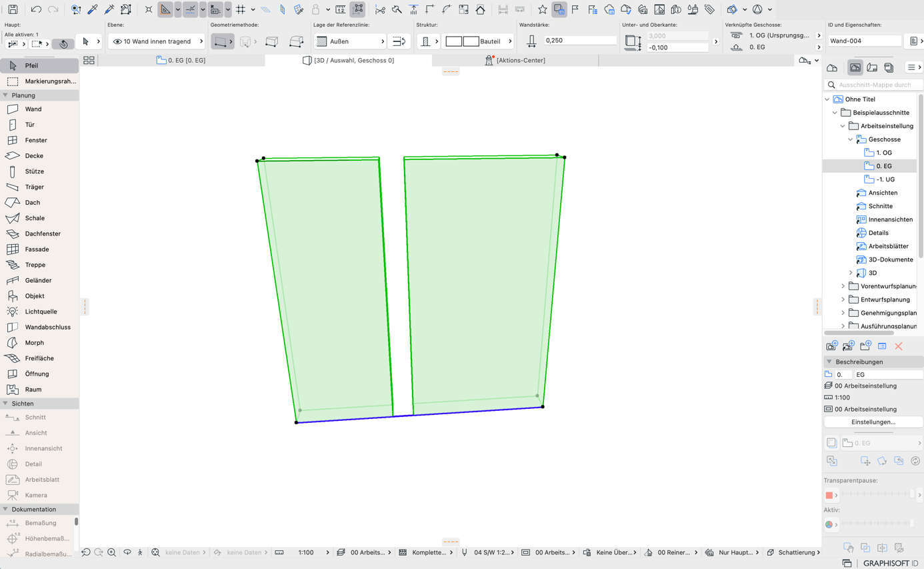The width and height of the screenshot is (924, 569).
Task: Zoom in with magnifier icon bottom bar
Action: (112, 552)
